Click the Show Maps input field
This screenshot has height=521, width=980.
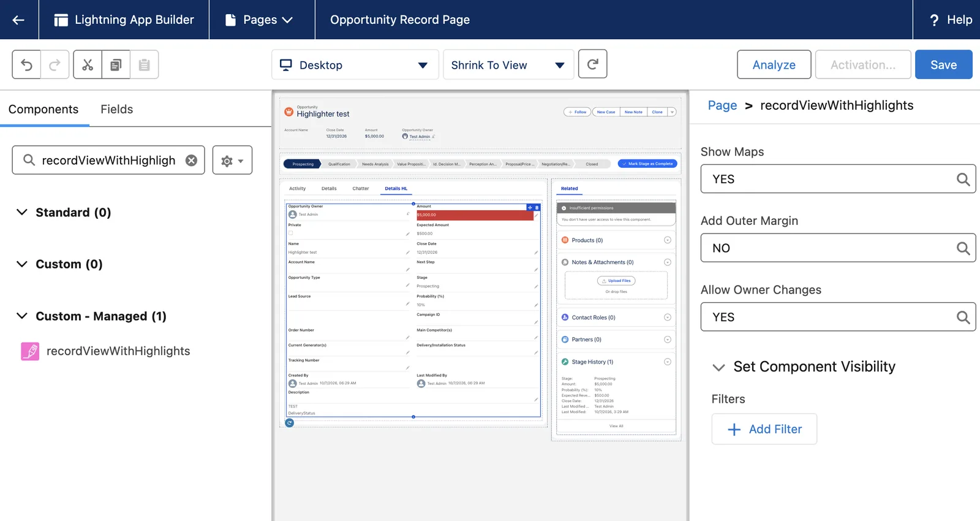[838, 180]
